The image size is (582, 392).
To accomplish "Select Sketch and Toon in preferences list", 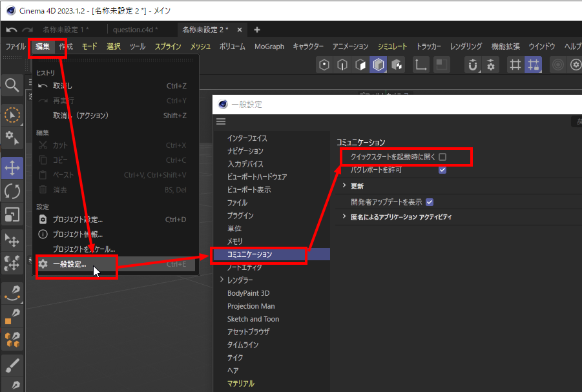I will coord(253,319).
